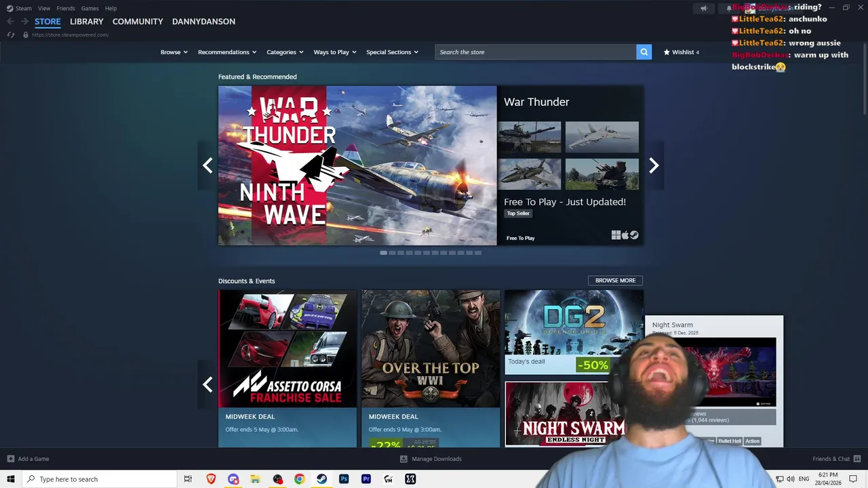
Task: Open Manage Downloads
Action: click(437, 459)
